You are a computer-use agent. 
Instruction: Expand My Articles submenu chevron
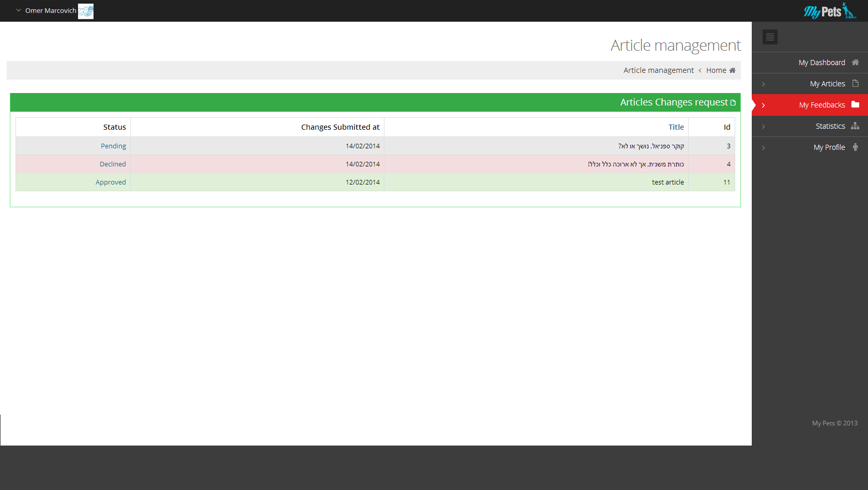click(763, 84)
